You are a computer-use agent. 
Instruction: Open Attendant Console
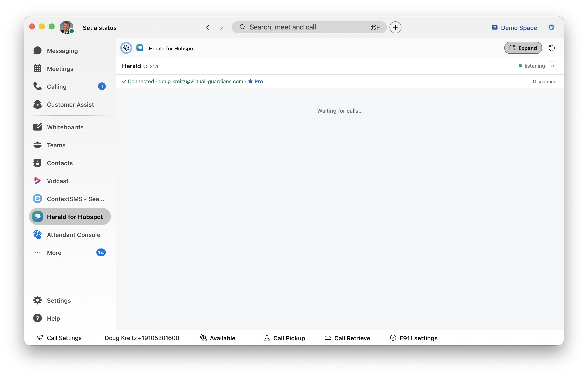(70, 235)
